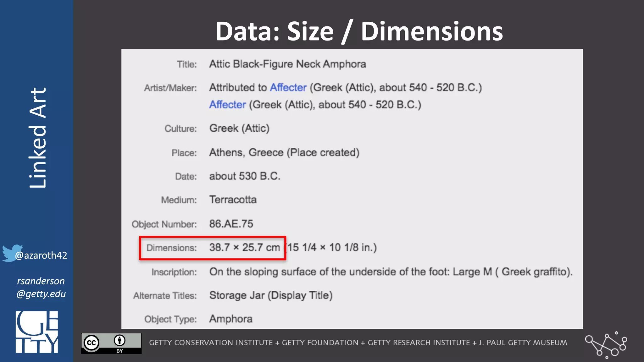Click the 'Object Type:' field label
This screenshot has width=644, height=362.
coord(170,319)
